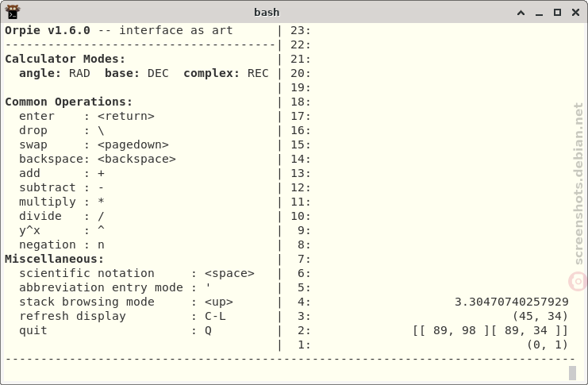Click stack entry 3.30470740257929
588x385 pixels.
click(512, 302)
